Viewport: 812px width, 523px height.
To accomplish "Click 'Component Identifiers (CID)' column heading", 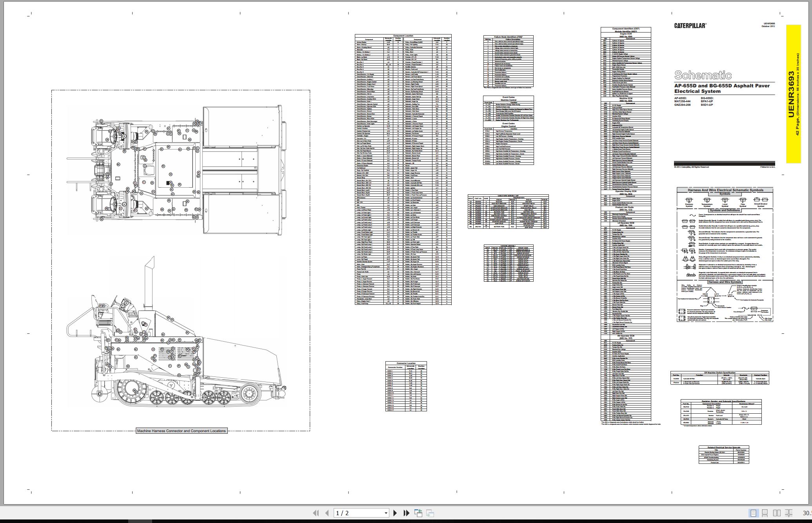I will 626,29.
